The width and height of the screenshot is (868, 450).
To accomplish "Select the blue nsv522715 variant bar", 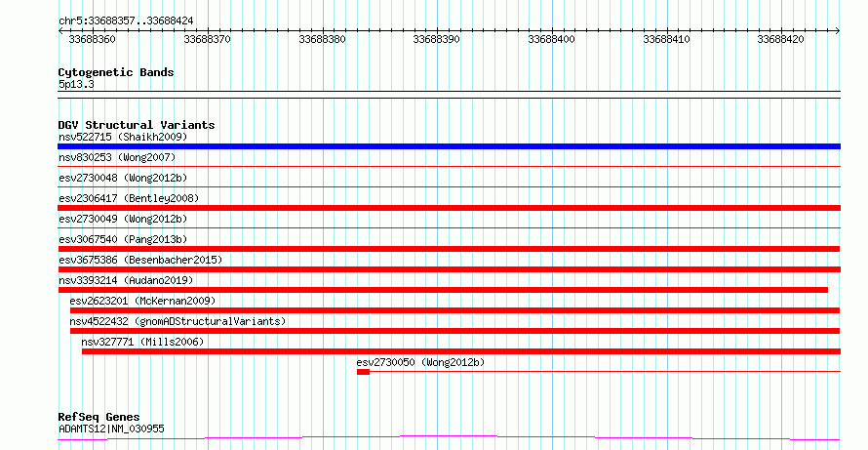I will tap(449, 146).
